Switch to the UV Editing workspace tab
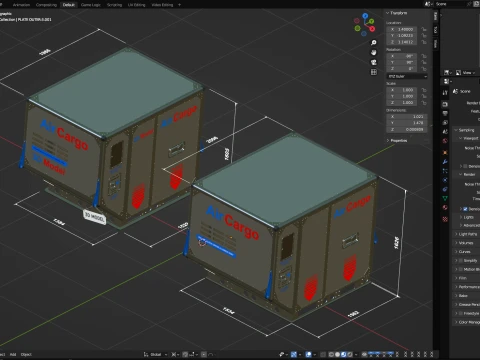The image size is (480, 360). 137,5
